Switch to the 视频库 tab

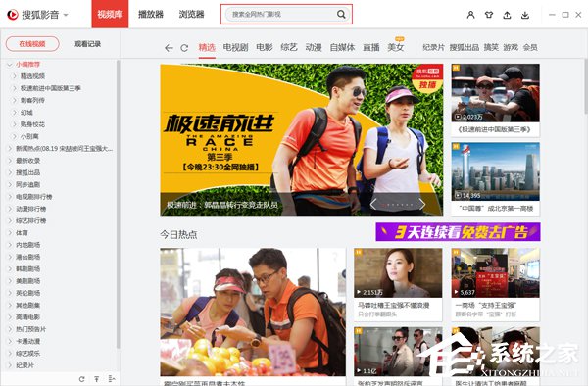pos(110,14)
